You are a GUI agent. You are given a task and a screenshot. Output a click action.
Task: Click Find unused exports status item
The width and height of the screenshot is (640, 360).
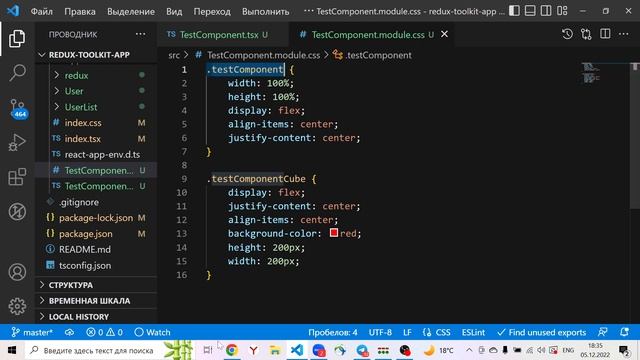point(542,332)
